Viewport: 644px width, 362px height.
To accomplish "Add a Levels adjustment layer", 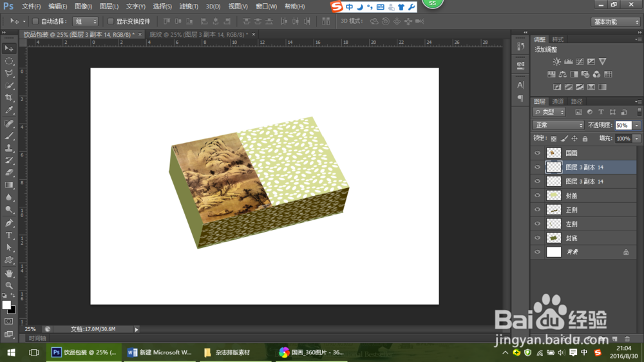I will 568,62.
